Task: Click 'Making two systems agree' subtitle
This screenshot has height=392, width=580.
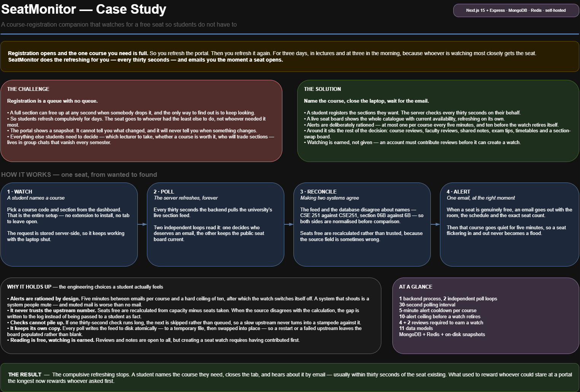Action: [x=330, y=198]
